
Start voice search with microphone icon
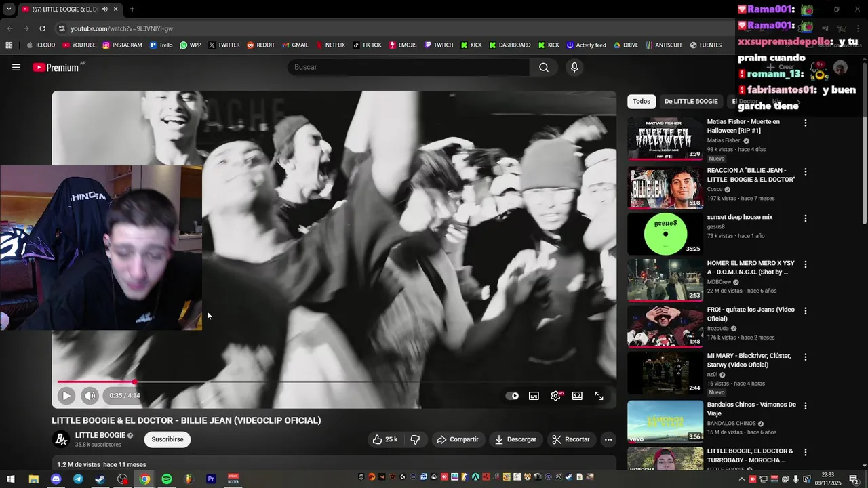coord(574,67)
